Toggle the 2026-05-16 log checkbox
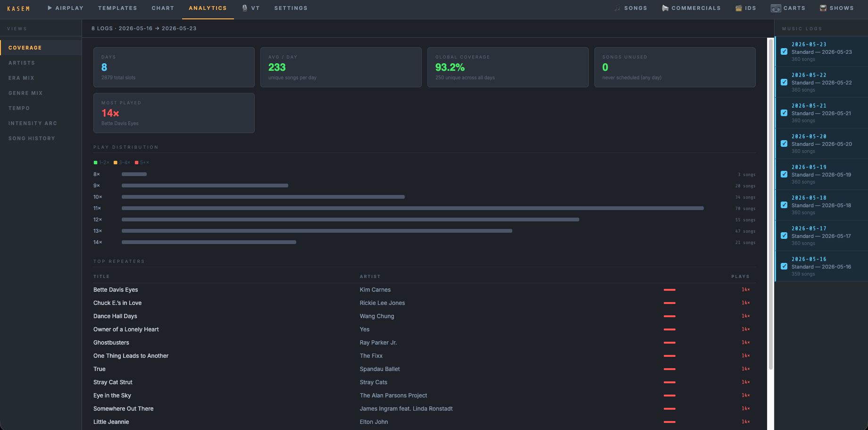This screenshot has width=868, height=430. click(x=784, y=266)
